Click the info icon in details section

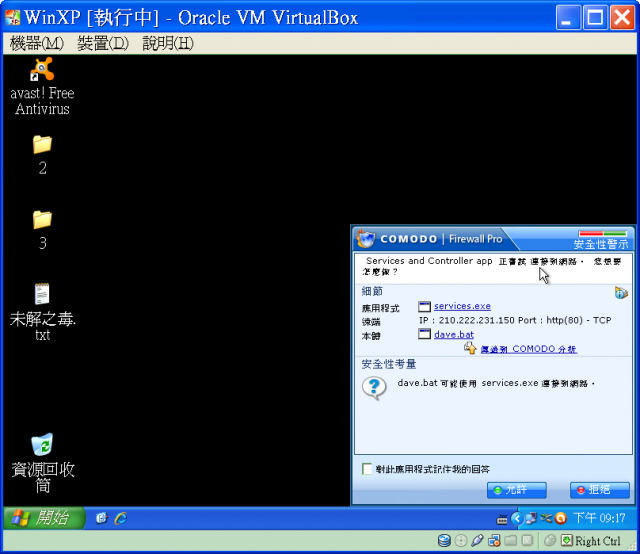point(621,293)
